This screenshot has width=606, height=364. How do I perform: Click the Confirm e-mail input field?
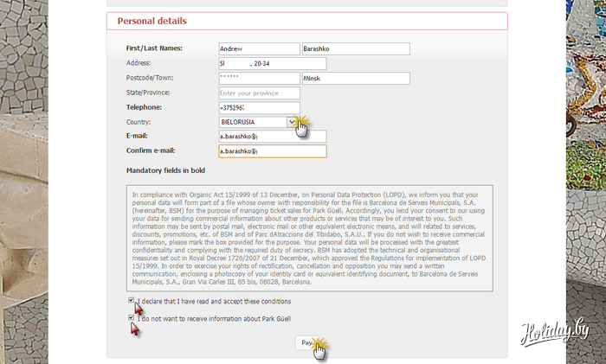(x=272, y=151)
